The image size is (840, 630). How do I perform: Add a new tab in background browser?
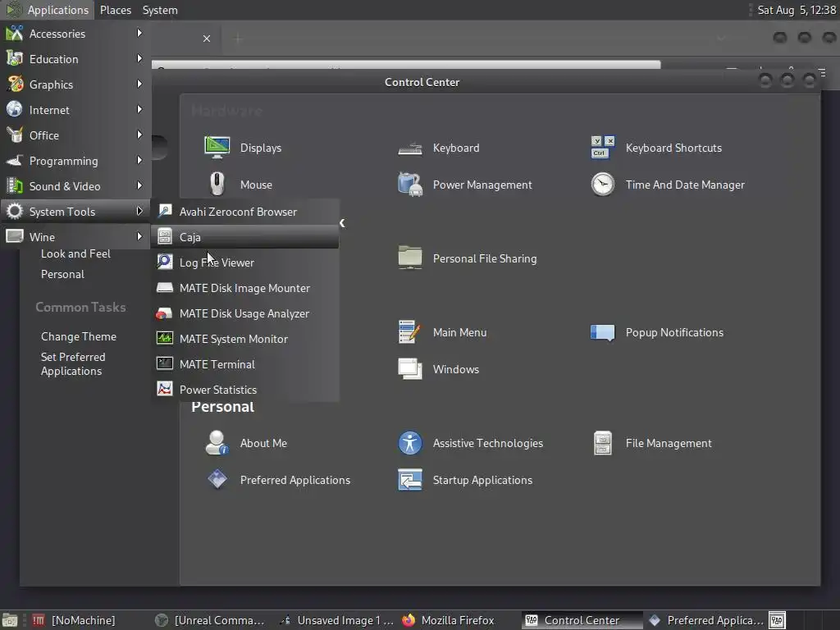click(x=238, y=39)
